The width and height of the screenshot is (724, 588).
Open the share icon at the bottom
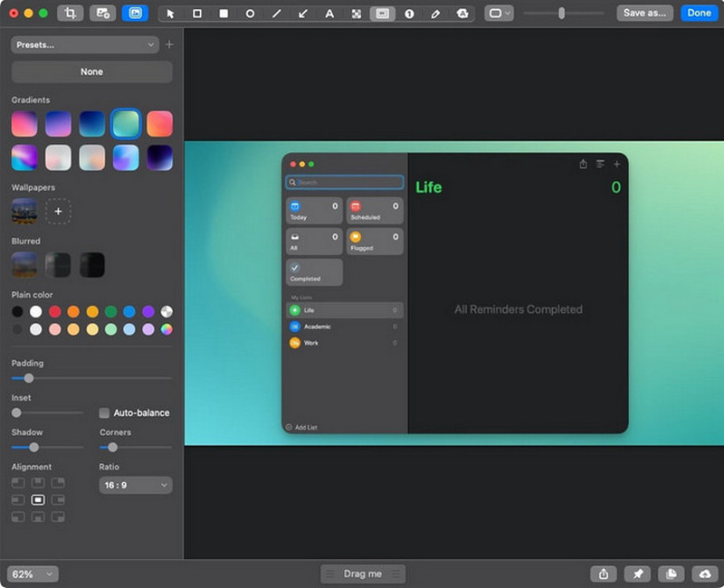coord(604,574)
